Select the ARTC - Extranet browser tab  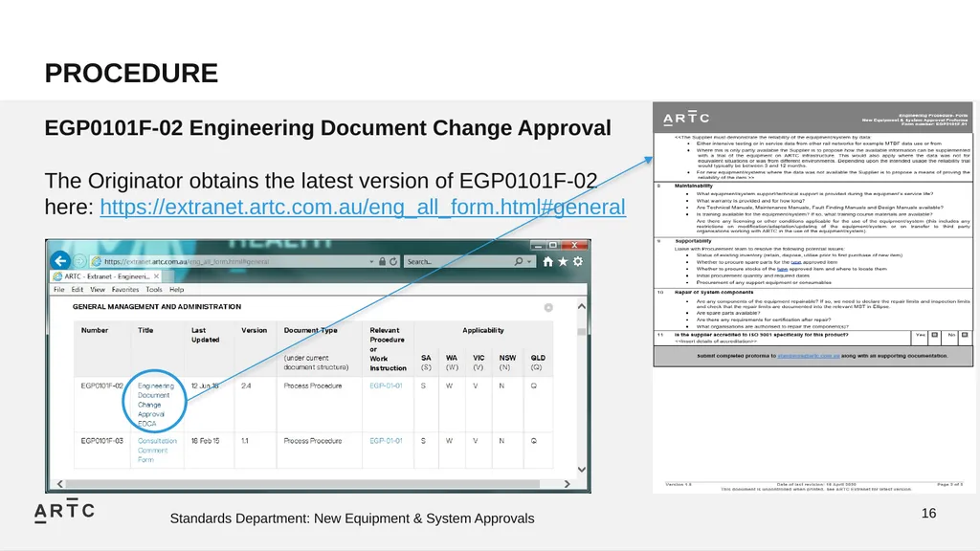(x=106, y=276)
